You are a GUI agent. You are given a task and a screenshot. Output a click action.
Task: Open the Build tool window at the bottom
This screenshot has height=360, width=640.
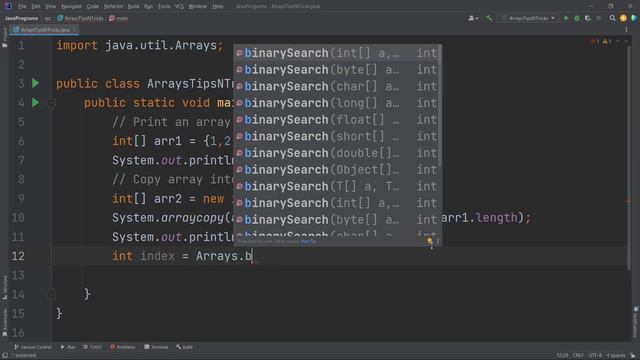pos(184,347)
